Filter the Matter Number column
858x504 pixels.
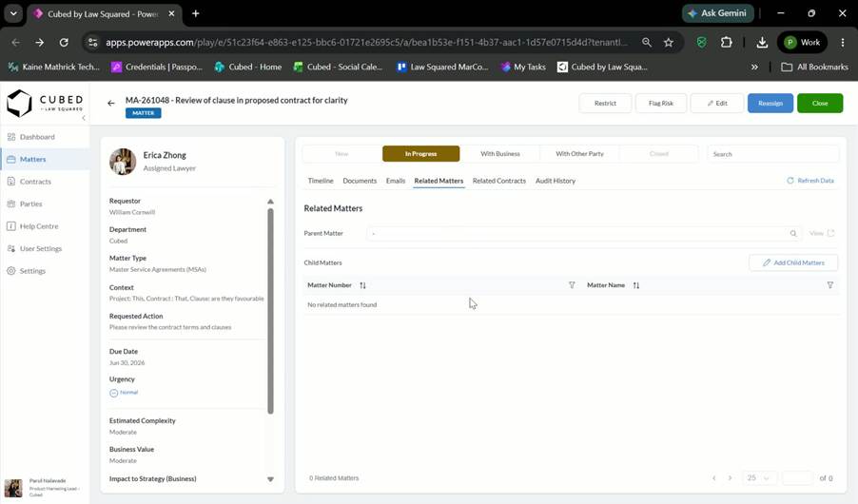572,285
